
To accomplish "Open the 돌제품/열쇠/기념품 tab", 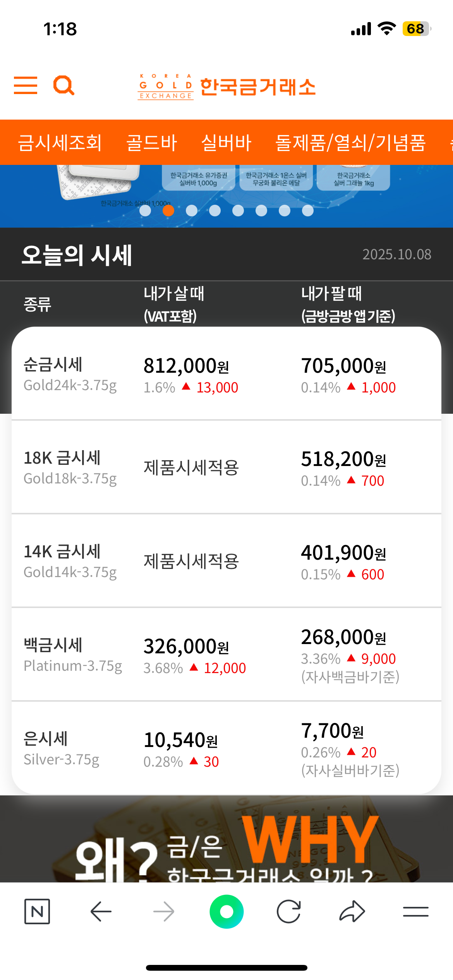I will (x=350, y=142).
